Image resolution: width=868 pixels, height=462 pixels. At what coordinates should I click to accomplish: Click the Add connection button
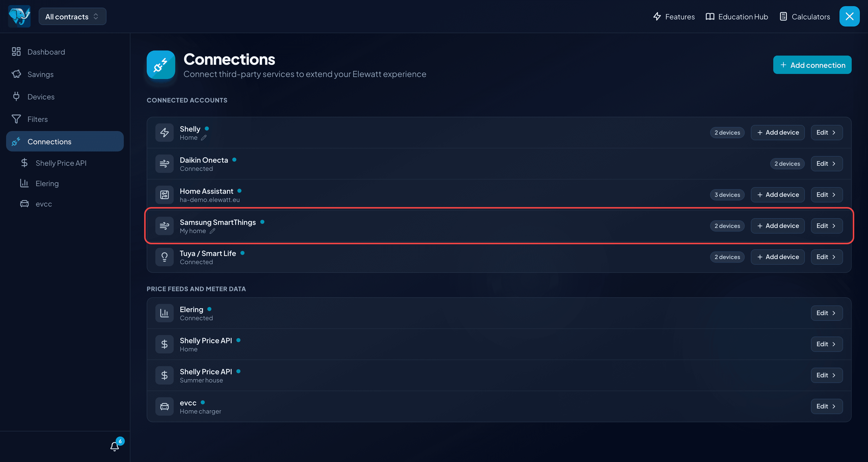point(812,65)
